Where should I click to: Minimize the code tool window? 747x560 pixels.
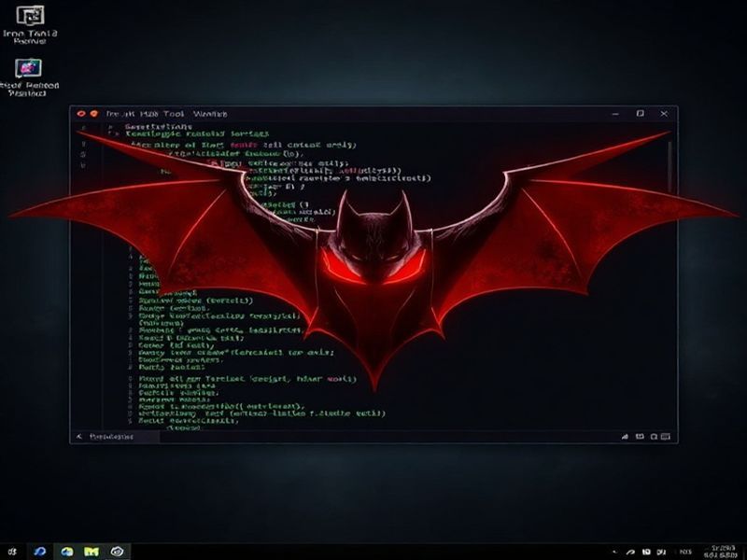point(615,114)
